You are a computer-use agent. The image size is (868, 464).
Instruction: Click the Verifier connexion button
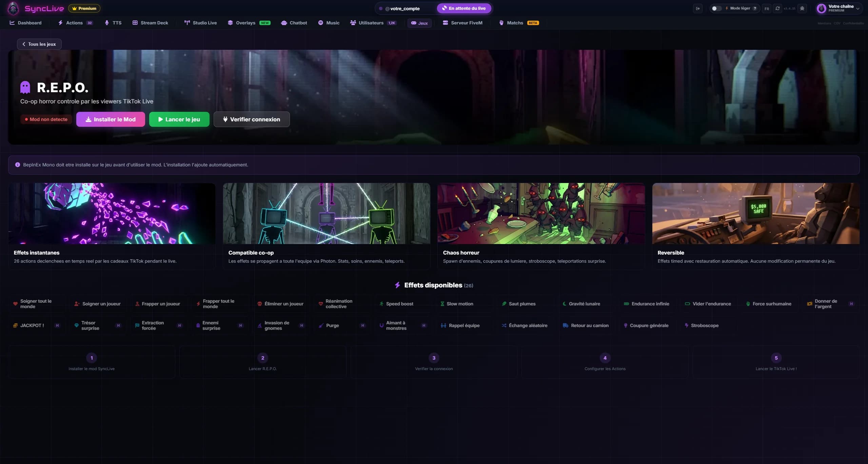point(252,119)
